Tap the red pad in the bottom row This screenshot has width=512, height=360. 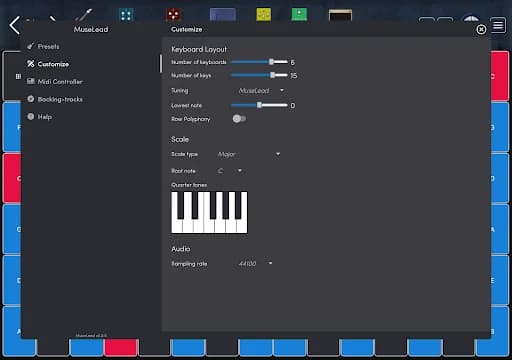(x=121, y=347)
